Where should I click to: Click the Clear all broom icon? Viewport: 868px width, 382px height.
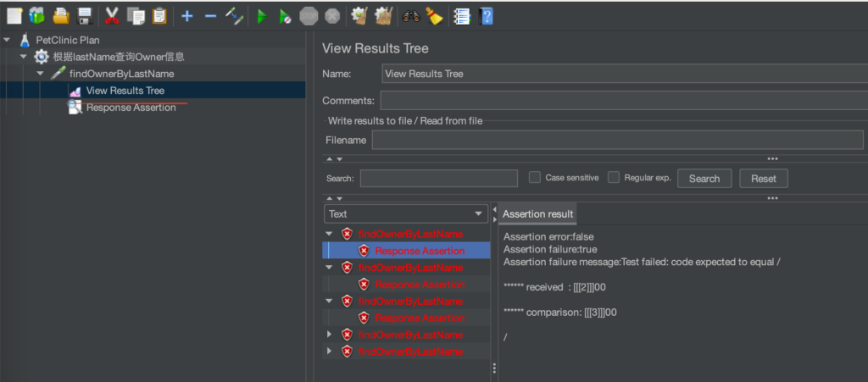[384, 16]
